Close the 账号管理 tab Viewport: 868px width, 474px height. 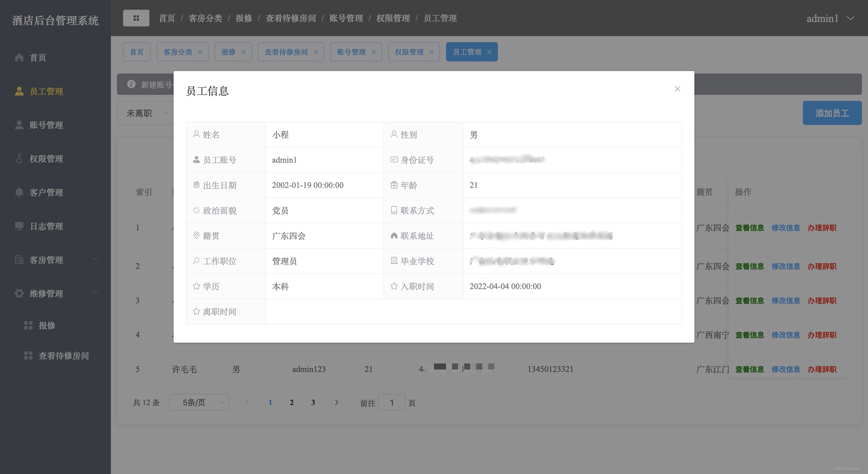click(373, 52)
